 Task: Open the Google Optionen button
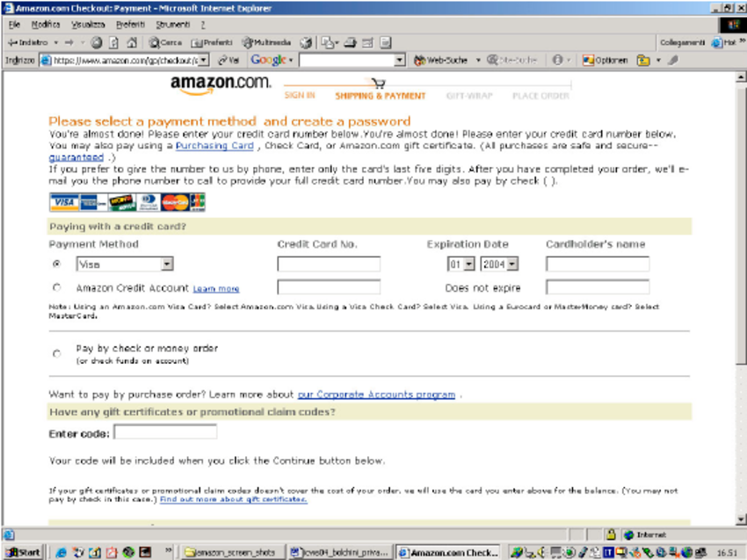[x=606, y=60]
